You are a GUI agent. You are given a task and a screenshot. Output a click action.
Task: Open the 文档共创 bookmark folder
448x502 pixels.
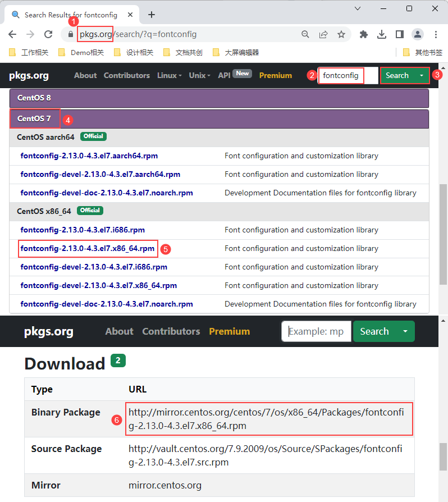pyautogui.click(x=183, y=53)
